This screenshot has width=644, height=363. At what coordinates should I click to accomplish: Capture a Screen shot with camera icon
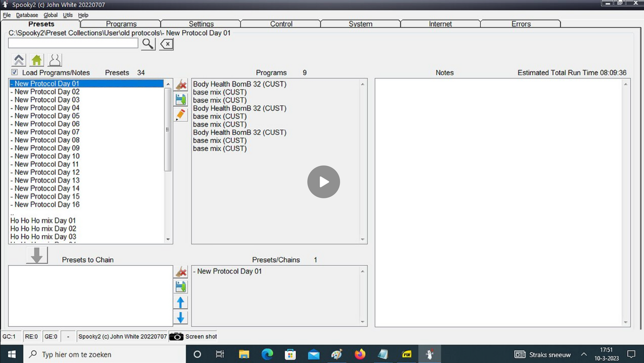176,336
